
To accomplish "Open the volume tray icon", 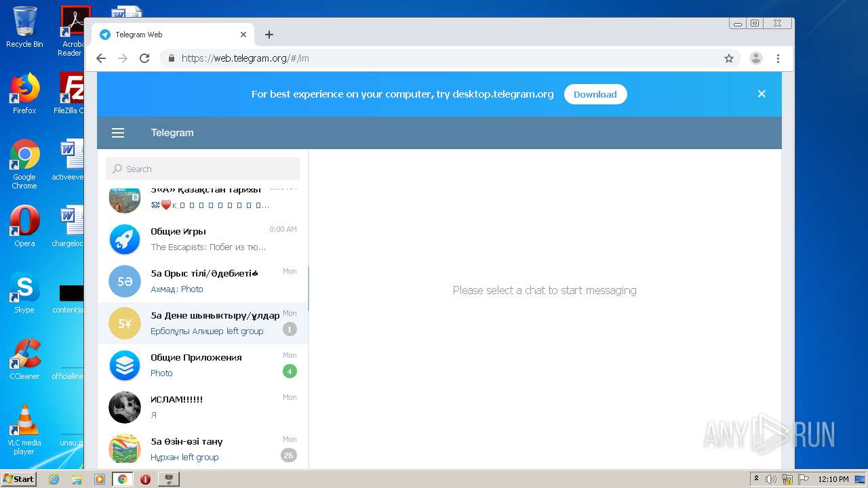I will click(770, 479).
